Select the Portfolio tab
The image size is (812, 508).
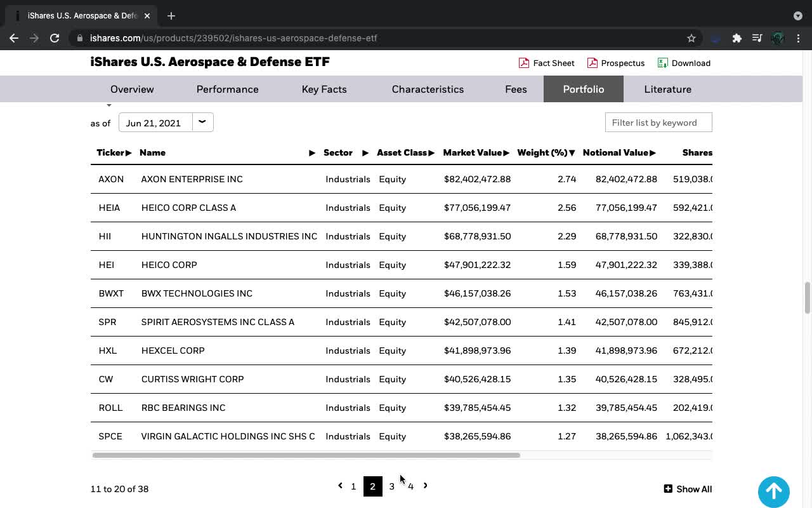point(584,89)
